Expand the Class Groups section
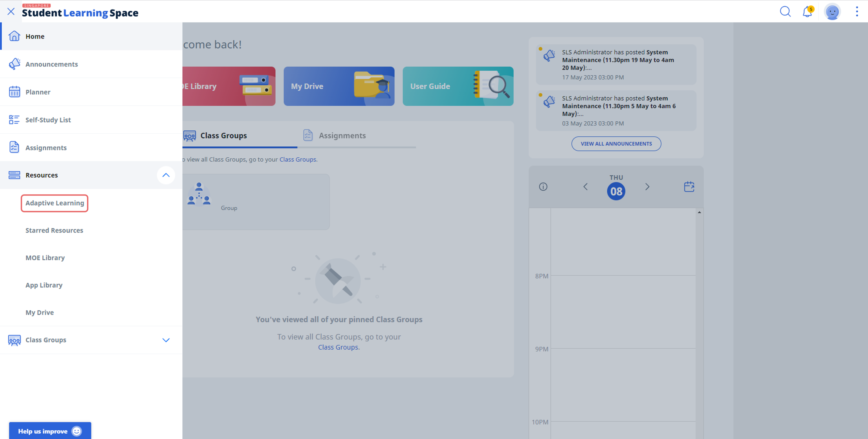The height and width of the screenshot is (439, 868). tap(166, 340)
